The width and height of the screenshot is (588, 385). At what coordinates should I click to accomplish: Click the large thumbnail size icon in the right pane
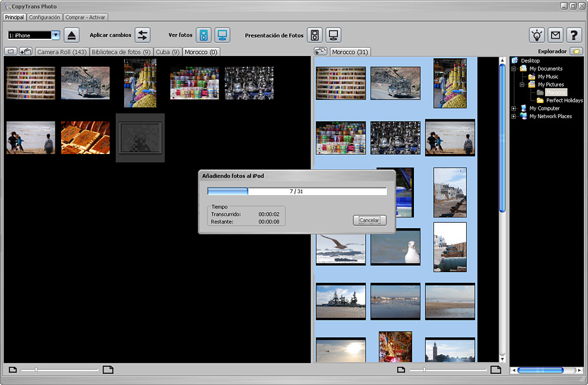coord(496,370)
